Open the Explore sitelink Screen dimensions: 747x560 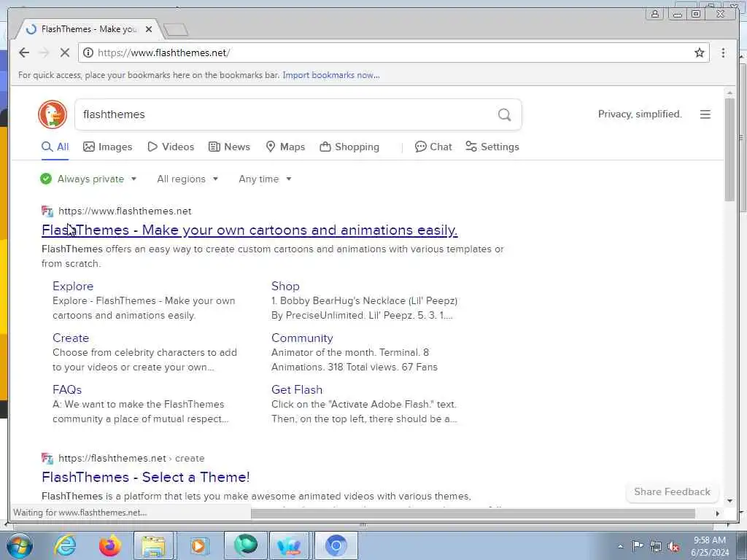(73, 286)
